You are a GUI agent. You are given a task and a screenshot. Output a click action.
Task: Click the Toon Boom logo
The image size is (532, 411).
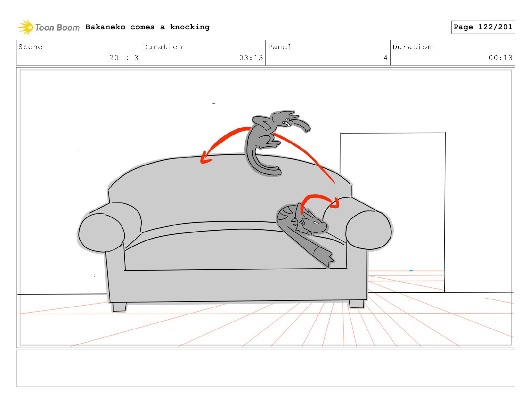49,27
